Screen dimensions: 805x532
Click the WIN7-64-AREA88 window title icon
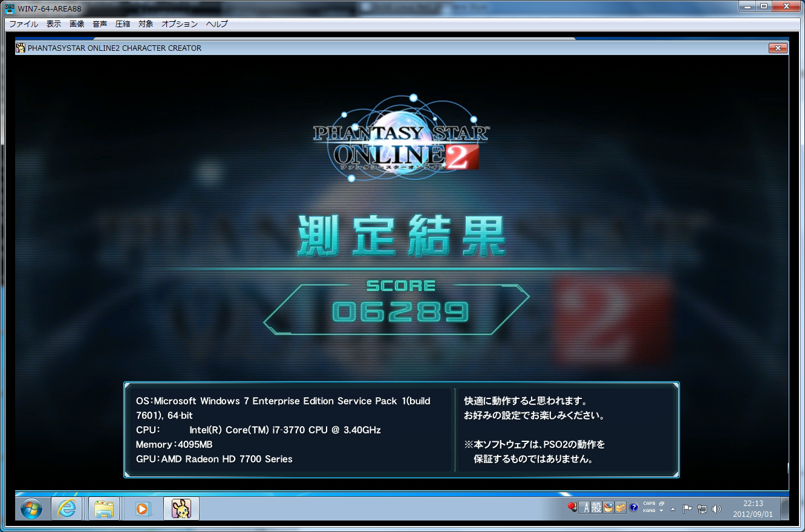pyautogui.click(x=10, y=8)
